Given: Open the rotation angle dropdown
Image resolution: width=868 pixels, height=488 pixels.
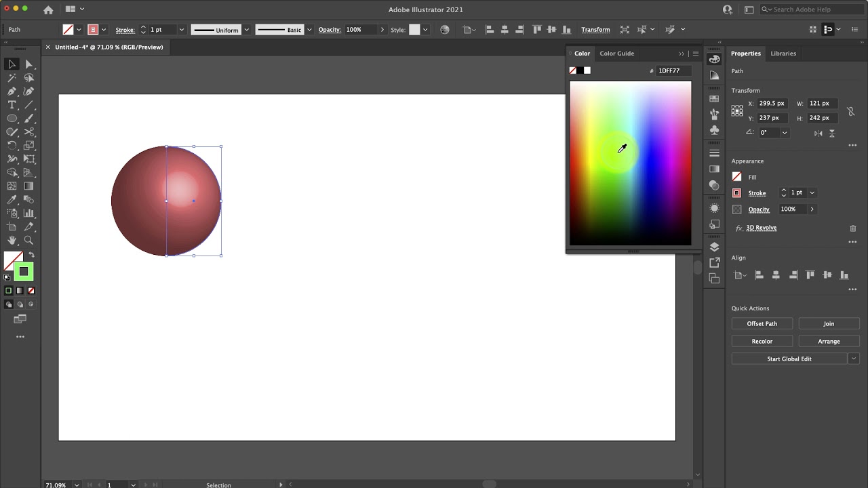Looking at the screenshot, I should [785, 133].
